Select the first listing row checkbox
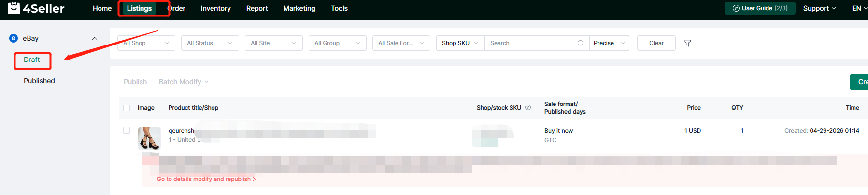Screen dimensions: 868x195 (127, 130)
